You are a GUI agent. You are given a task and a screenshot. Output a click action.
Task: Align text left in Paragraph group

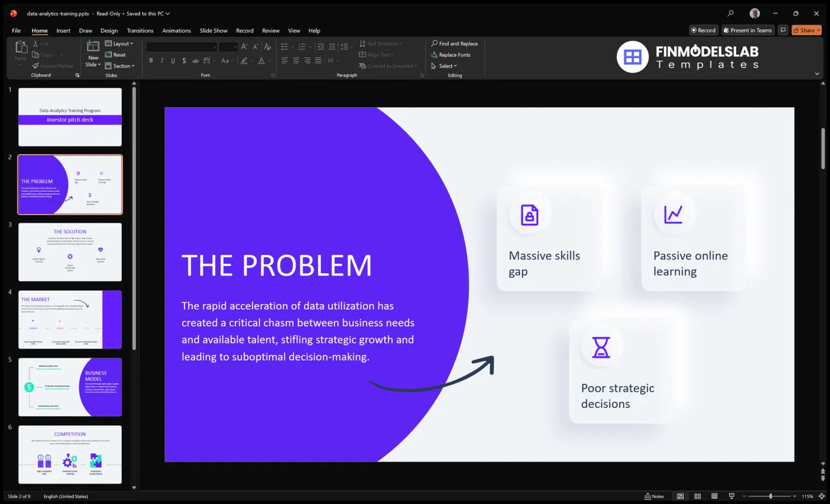[285, 60]
